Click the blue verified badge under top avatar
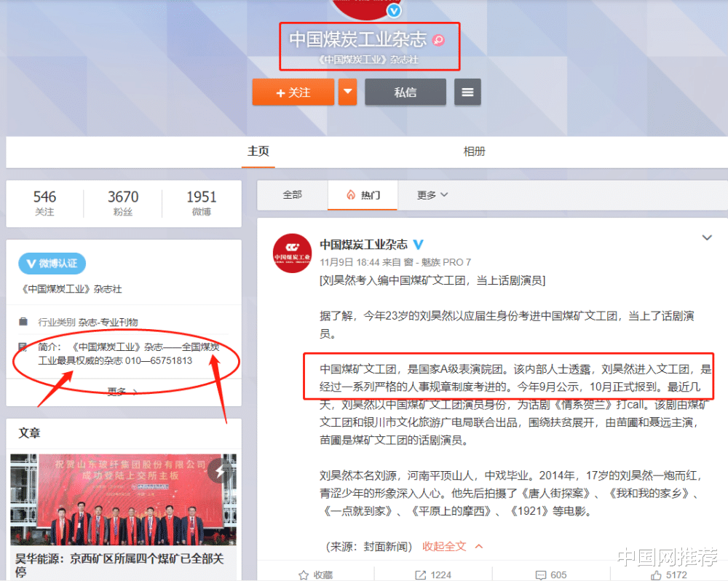This screenshot has height=581, width=728. tap(394, 10)
